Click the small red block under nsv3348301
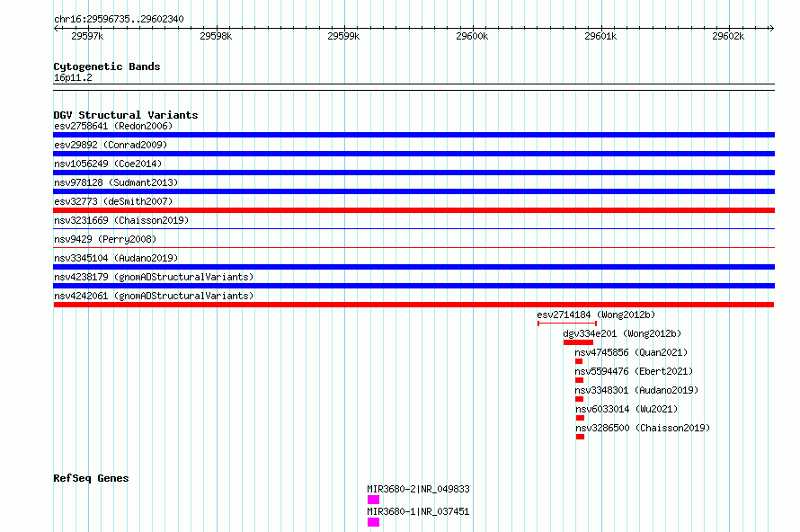Screen dimensions: 800x532 coord(579,399)
